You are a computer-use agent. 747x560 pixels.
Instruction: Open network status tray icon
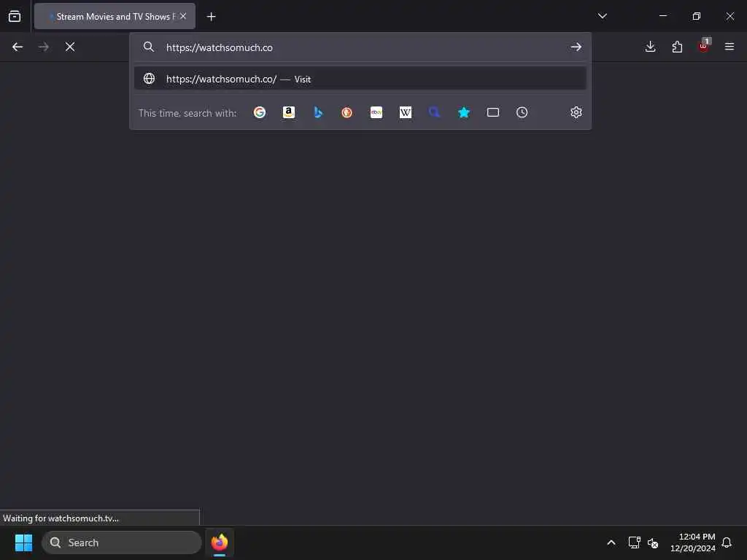click(634, 542)
